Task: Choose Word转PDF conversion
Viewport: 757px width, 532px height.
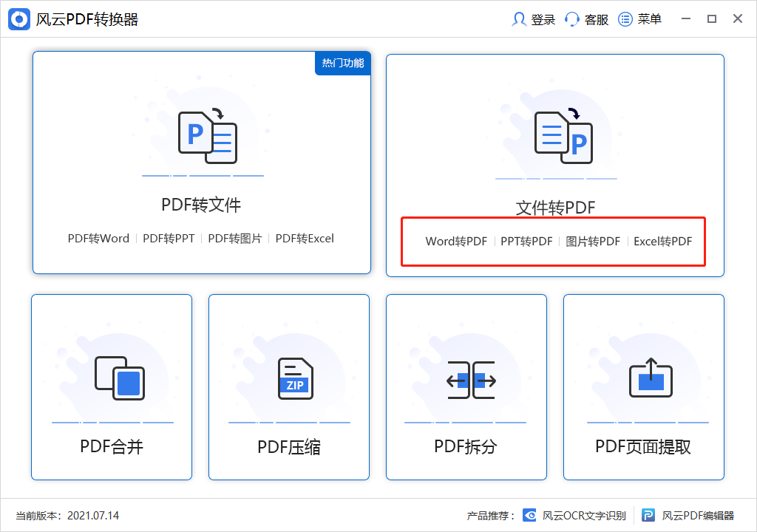Action: tap(456, 242)
